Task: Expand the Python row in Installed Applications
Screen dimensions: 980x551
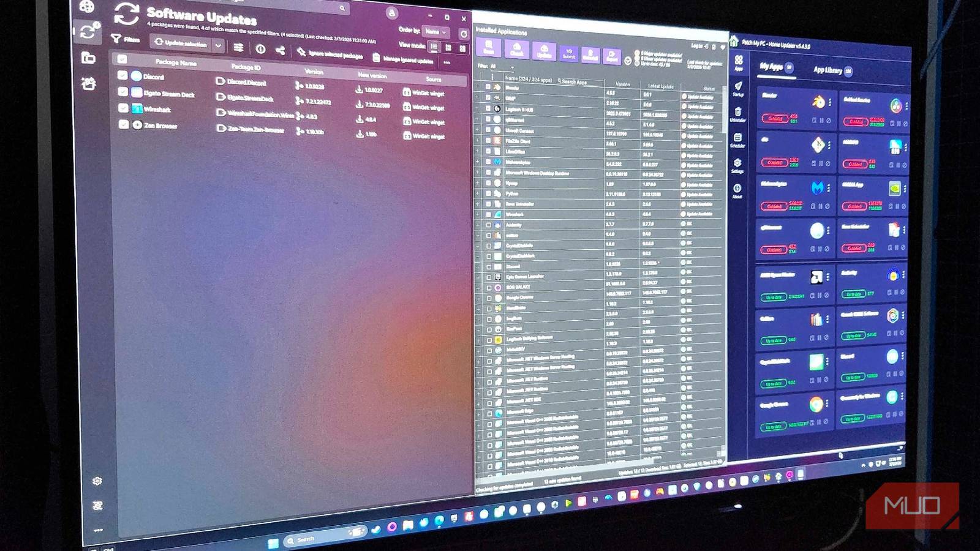Action: click(x=478, y=193)
